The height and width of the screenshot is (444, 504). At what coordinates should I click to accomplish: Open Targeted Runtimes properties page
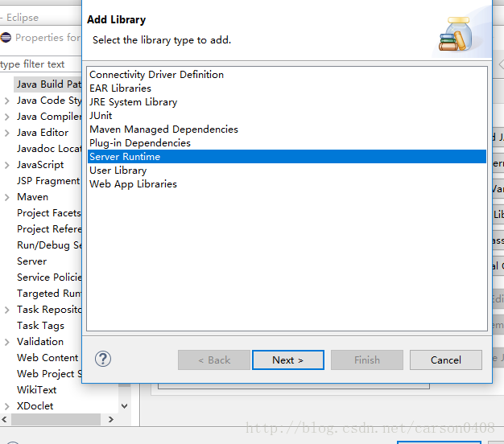point(49,294)
